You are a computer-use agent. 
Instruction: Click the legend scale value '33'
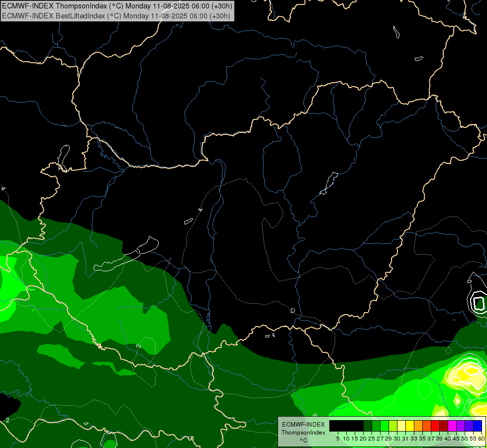click(414, 439)
